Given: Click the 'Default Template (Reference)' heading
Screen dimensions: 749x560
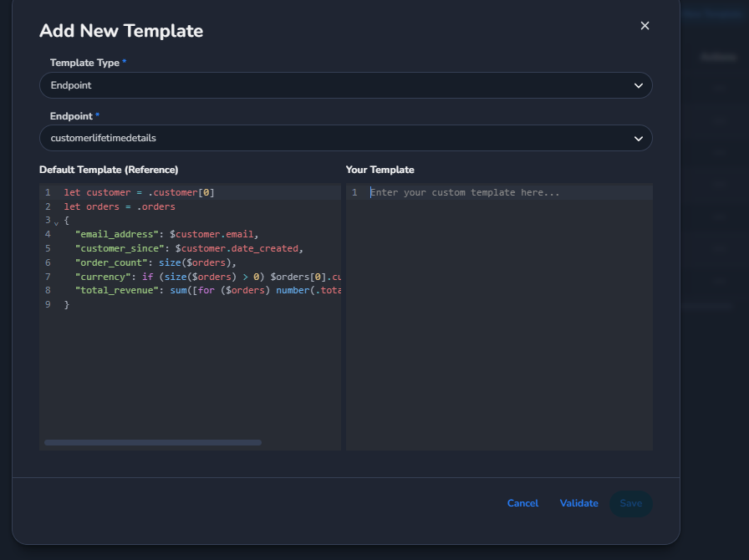Looking at the screenshot, I should click(109, 170).
